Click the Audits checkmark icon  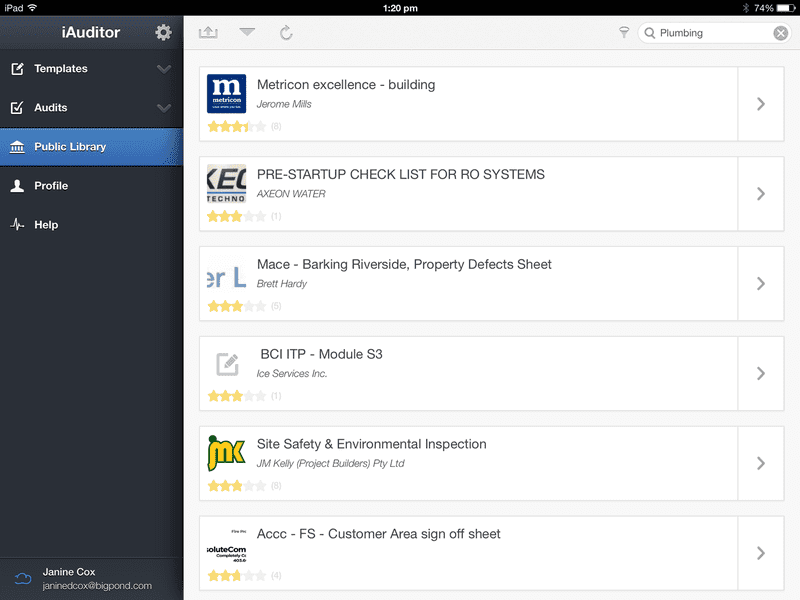(x=17, y=108)
